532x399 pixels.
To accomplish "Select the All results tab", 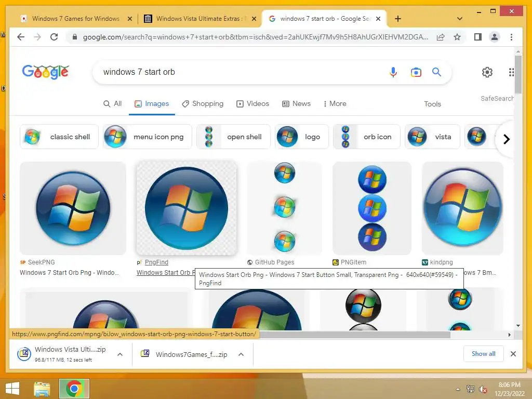I will pos(112,103).
